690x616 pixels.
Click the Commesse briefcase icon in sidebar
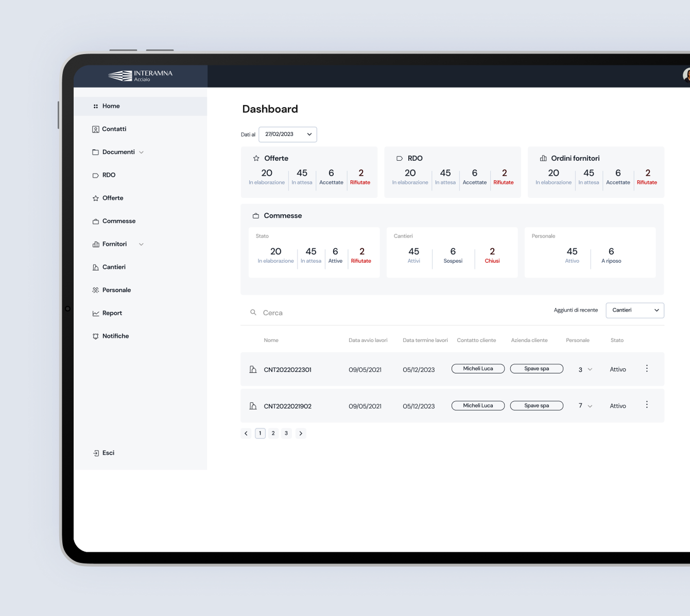coord(96,221)
